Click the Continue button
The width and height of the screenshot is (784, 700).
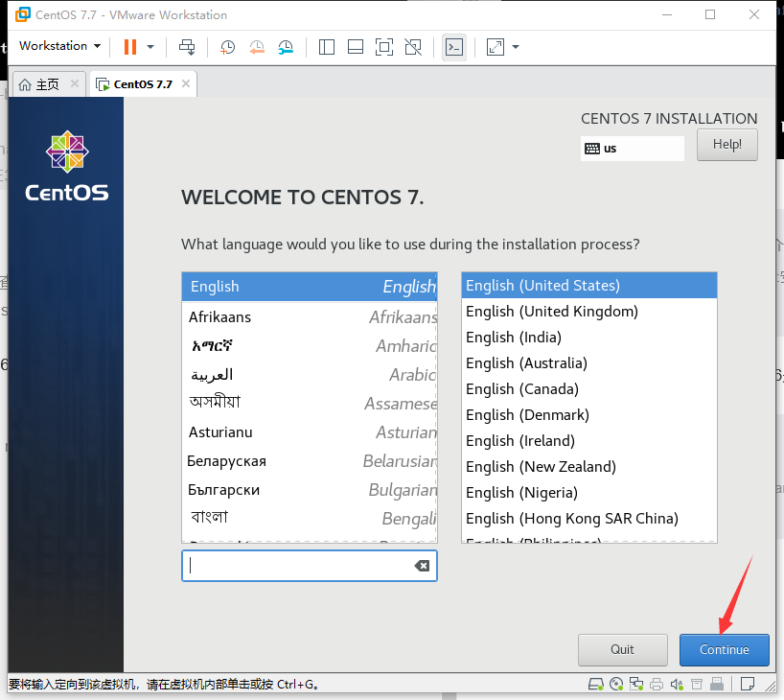click(724, 649)
